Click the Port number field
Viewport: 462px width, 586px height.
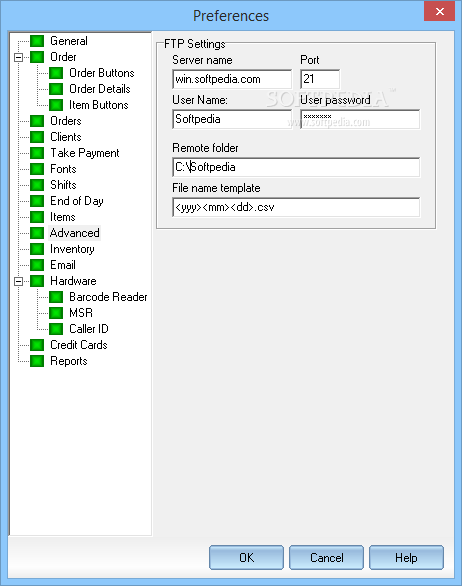(x=320, y=79)
